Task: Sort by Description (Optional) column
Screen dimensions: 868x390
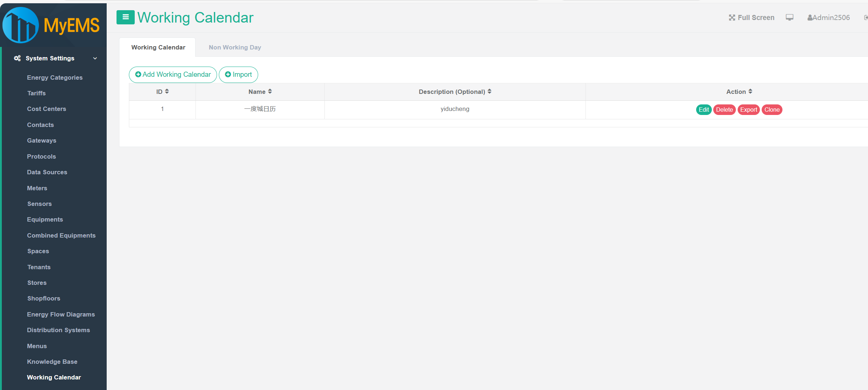Action: click(489, 91)
